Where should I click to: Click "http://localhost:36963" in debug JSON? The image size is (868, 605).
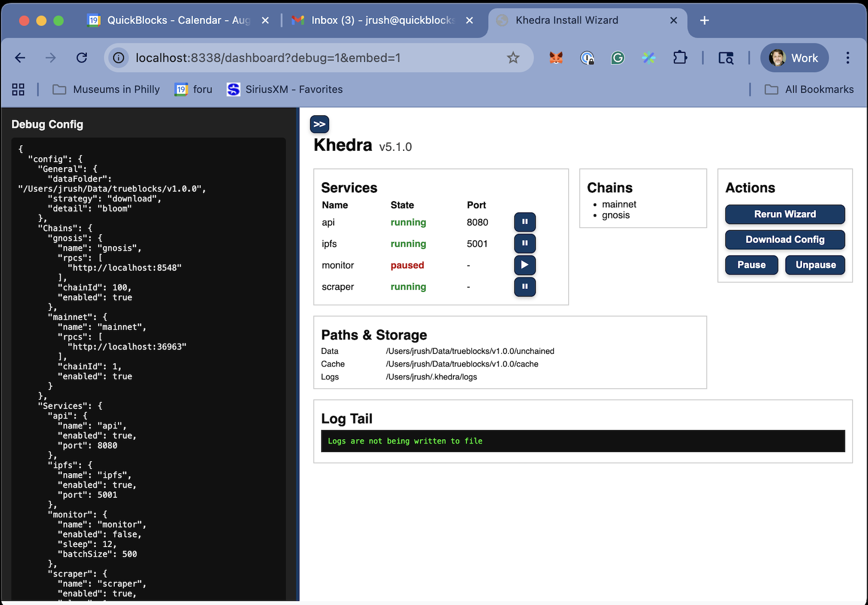[x=127, y=346]
